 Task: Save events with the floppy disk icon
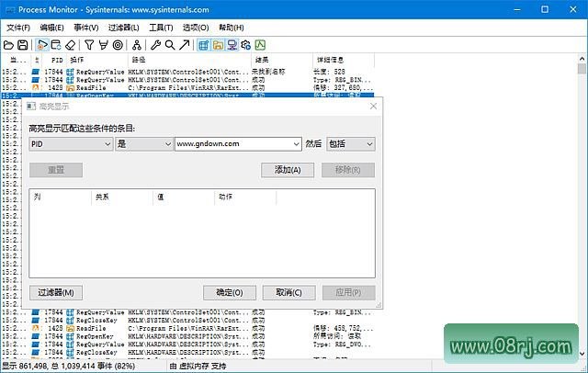(23, 45)
